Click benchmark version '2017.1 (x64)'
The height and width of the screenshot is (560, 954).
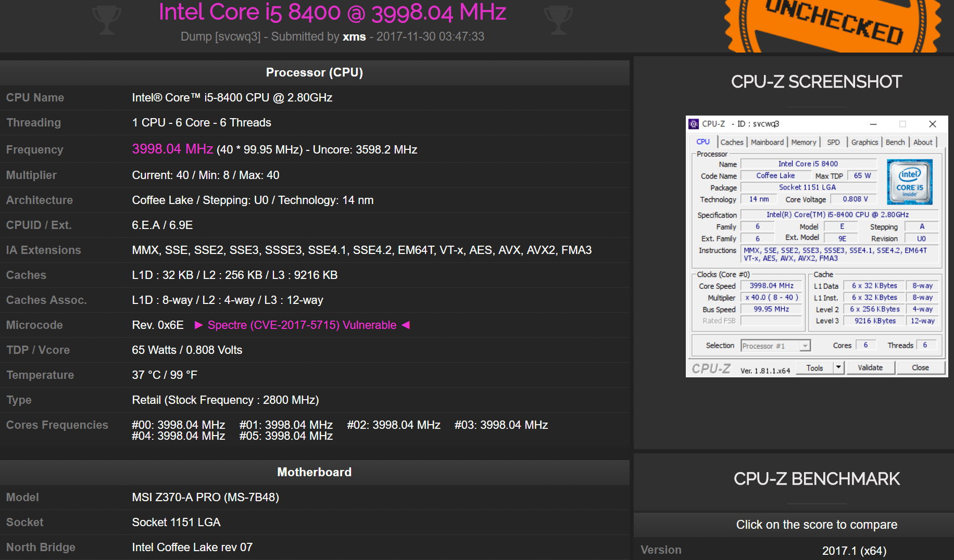click(854, 551)
